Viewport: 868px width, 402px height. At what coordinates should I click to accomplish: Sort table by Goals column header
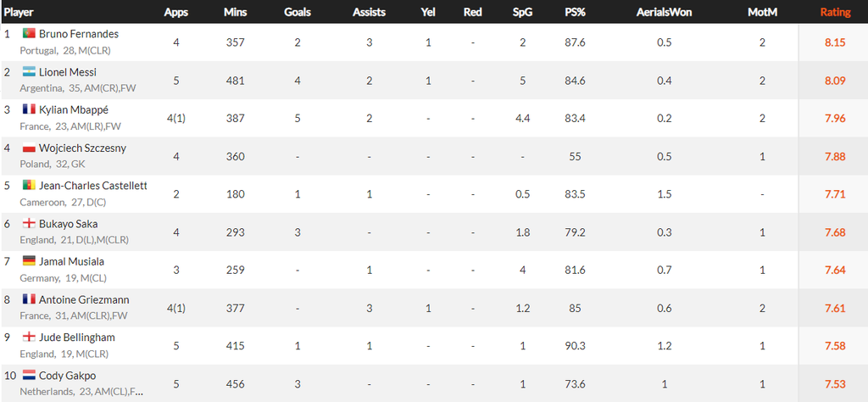pos(298,13)
